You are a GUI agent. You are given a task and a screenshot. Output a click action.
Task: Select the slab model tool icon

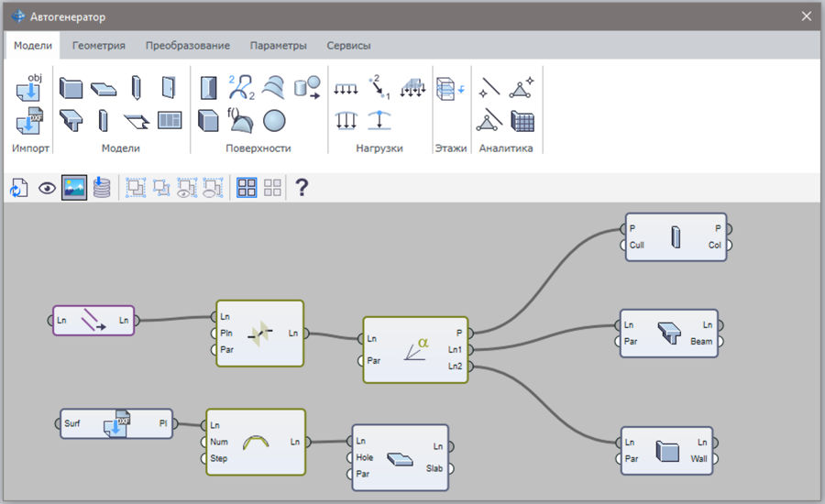(104, 89)
